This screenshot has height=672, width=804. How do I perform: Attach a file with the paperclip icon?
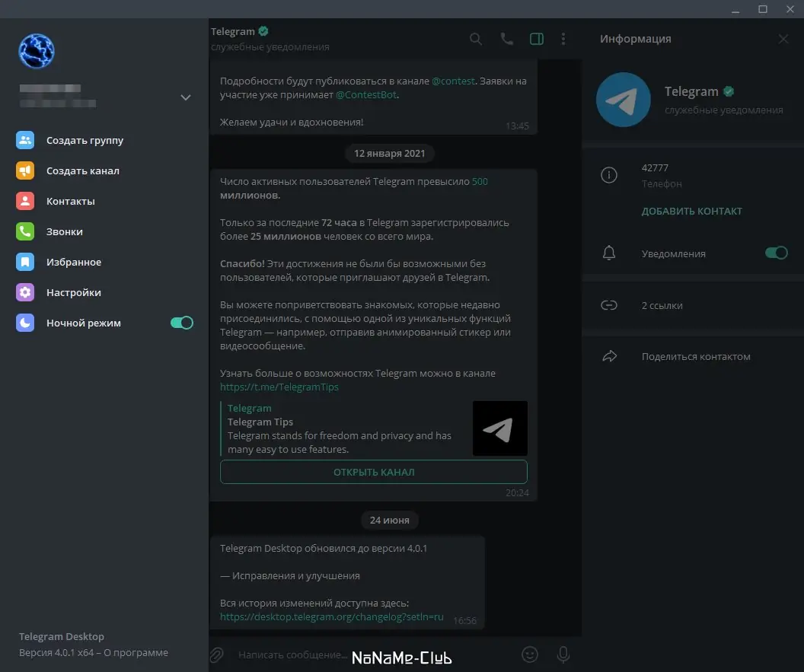pos(217,654)
